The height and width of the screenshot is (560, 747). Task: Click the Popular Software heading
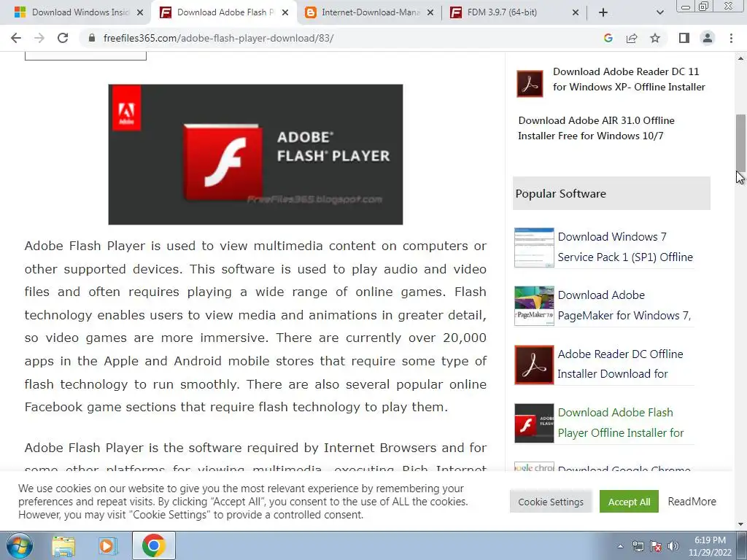point(561,194)
